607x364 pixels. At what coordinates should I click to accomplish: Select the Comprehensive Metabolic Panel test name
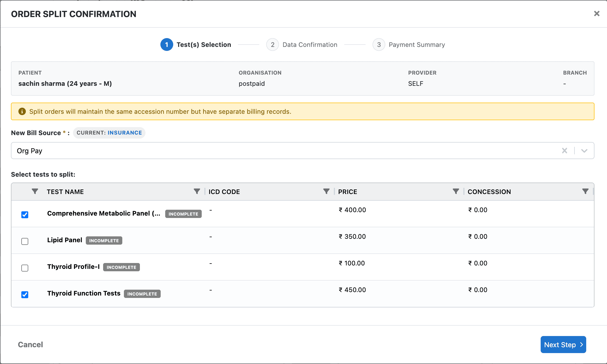tap(104, 213)
